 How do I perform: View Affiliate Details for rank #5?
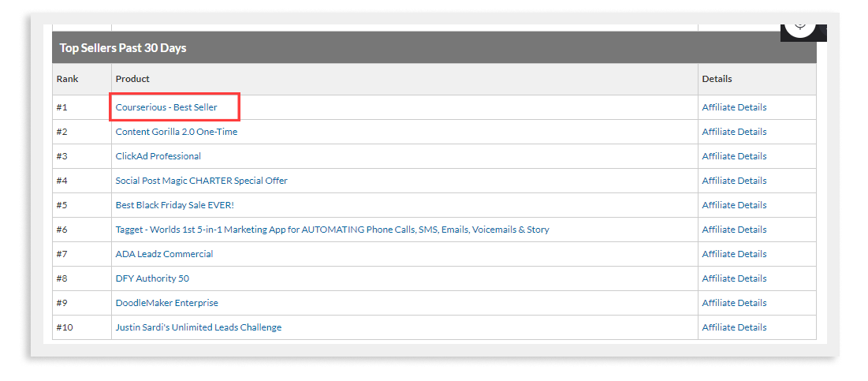pos(734,205)
